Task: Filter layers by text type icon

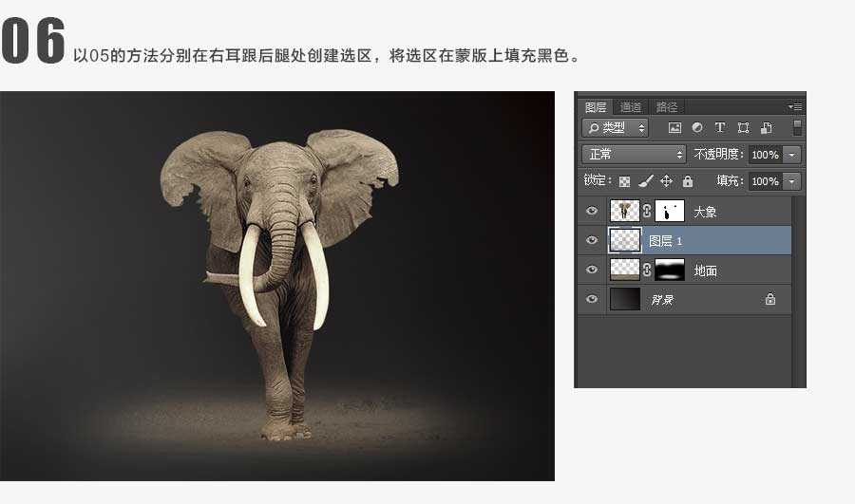Action: (720, 127)
